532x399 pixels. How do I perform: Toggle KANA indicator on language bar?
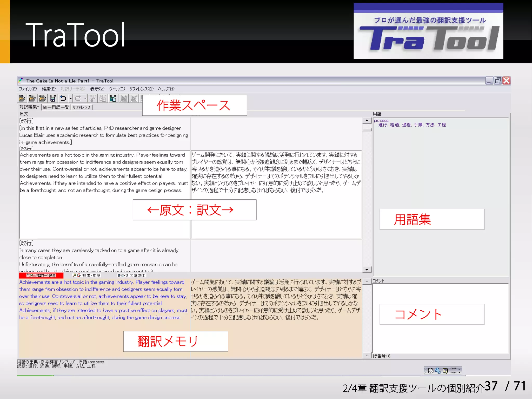[x=453, y=372]
